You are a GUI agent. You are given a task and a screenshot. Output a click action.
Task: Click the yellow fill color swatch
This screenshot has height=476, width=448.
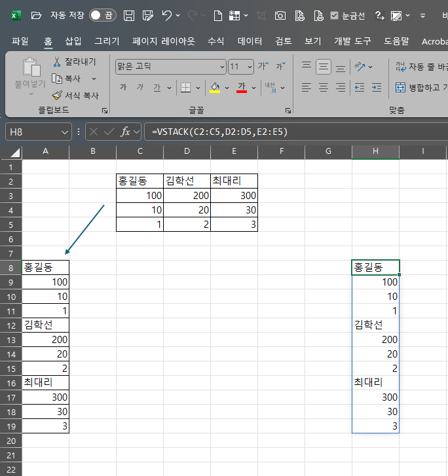tap(214, 88)
